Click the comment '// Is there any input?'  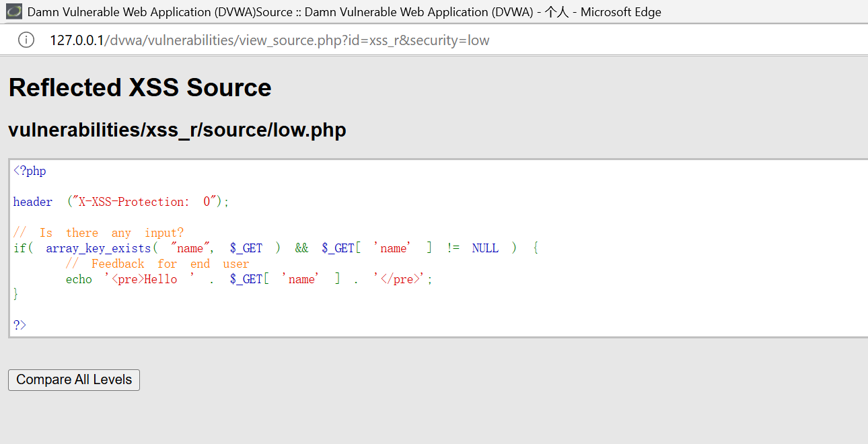98,233
